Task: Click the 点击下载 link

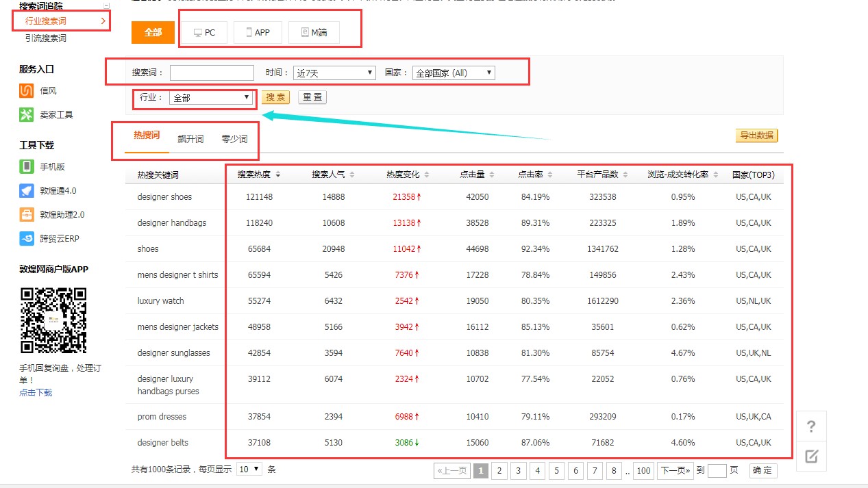Action: tap(36, 392)
